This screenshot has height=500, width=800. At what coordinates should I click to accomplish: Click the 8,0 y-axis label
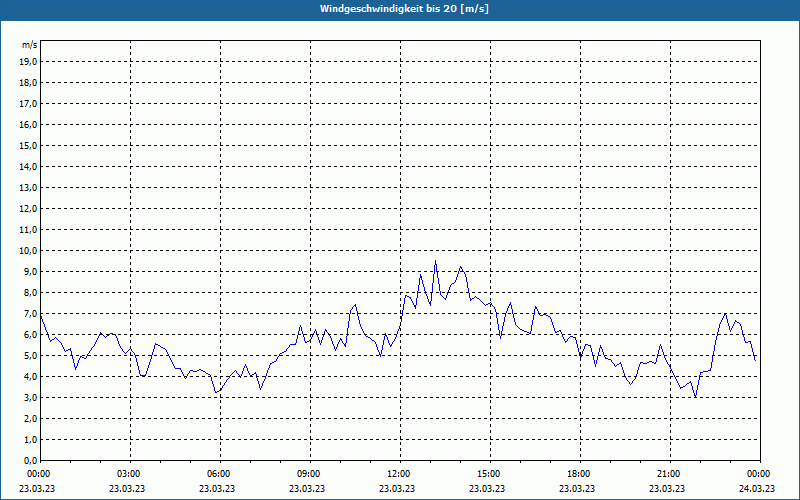click(x=30, y=292)
